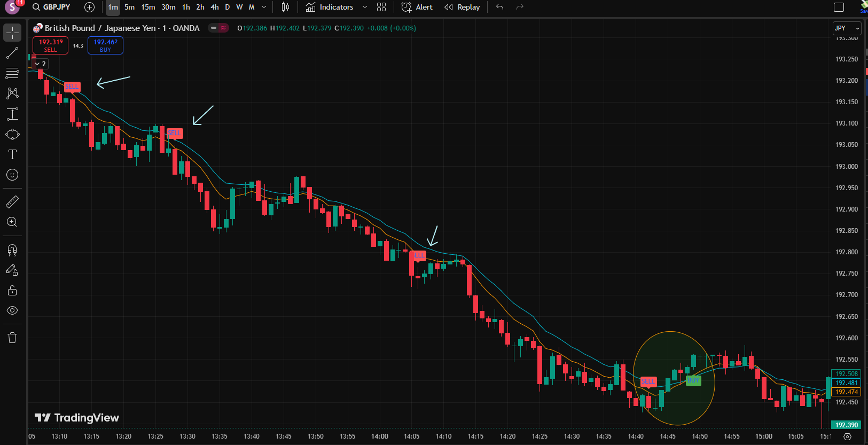Select the first SELL signal label
Image resolution: width=868 pixels, height=445 pixels.
72,87
